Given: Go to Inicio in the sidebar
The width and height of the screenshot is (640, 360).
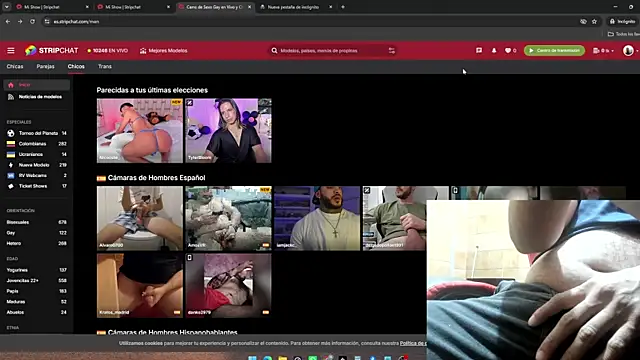Looking at the screenshot, I should (x=37, y=85).
